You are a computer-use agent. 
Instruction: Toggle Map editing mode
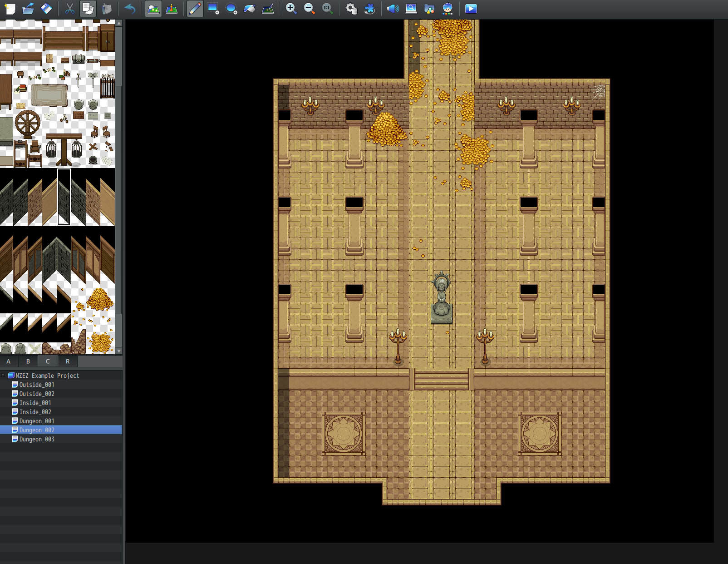coord(153,9)
